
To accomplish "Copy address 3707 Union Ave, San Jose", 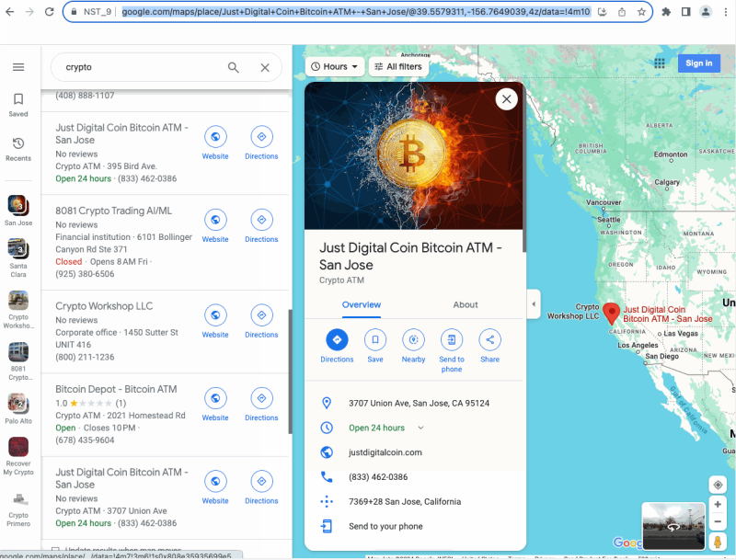I will 420,404.
